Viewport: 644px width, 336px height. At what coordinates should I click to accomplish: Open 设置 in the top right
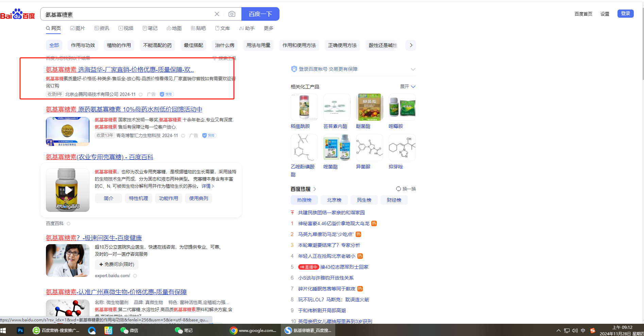click(605, 14)
